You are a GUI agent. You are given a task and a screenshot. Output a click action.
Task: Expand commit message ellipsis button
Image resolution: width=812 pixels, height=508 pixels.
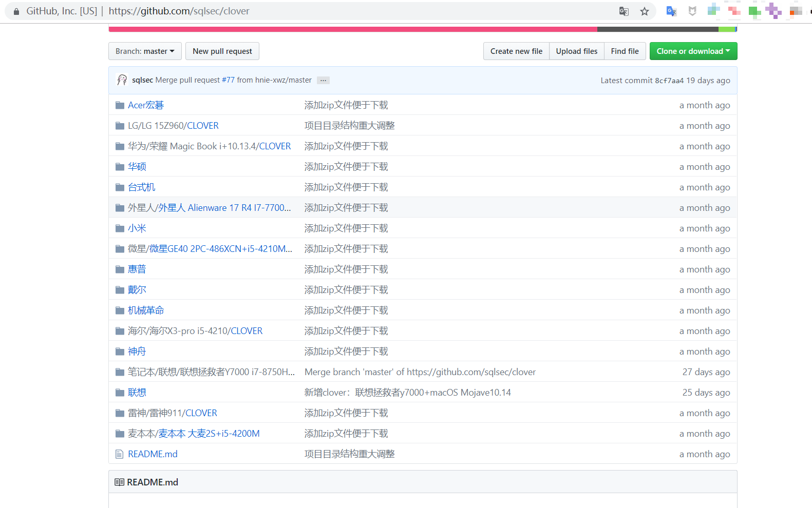pos(323,81)
